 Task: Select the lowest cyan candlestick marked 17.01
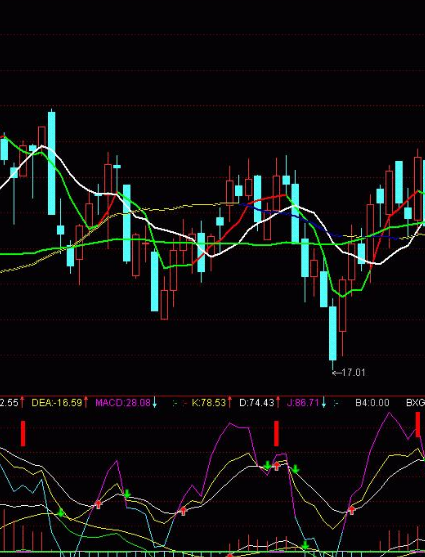(x=333, y=333)
